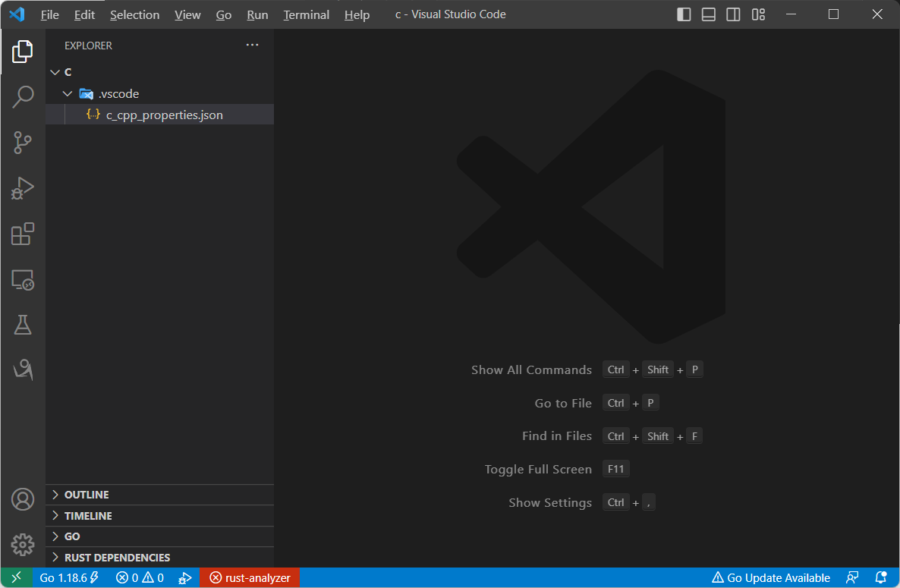This screenshot has width=900, height=588.
Task: Maximize the VS Code window
Action: pyautogui.click(x=833, y=14)
